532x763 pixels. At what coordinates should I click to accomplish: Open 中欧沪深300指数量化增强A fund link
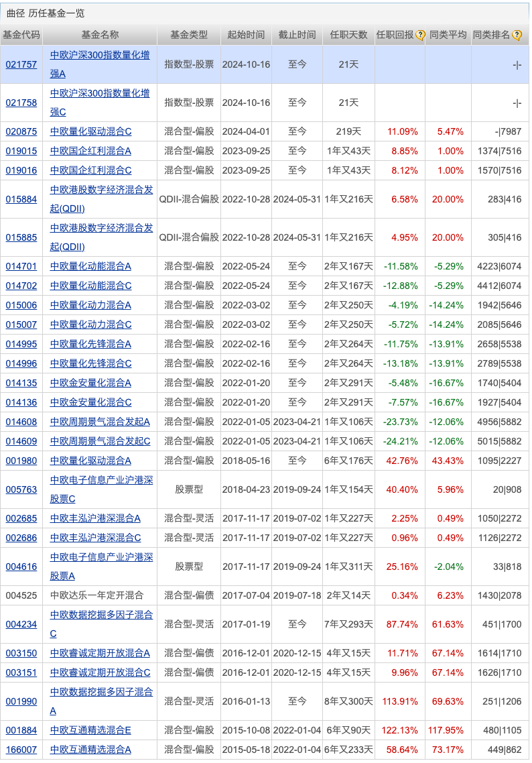tap(100, 64)
